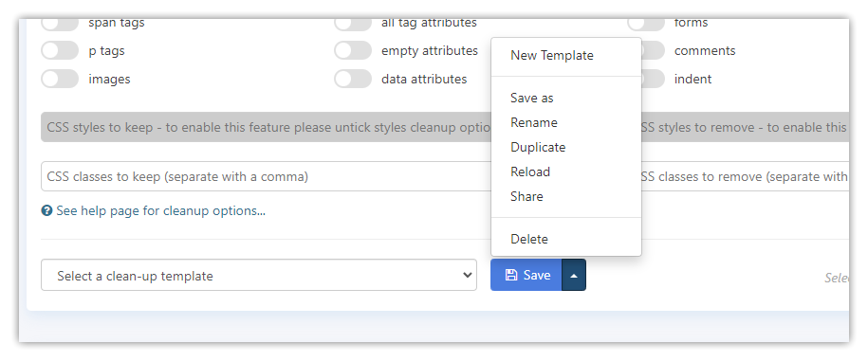Toggle the all tag attributes switch
This screenshot has width=868, height=361.
pos(353,24)
